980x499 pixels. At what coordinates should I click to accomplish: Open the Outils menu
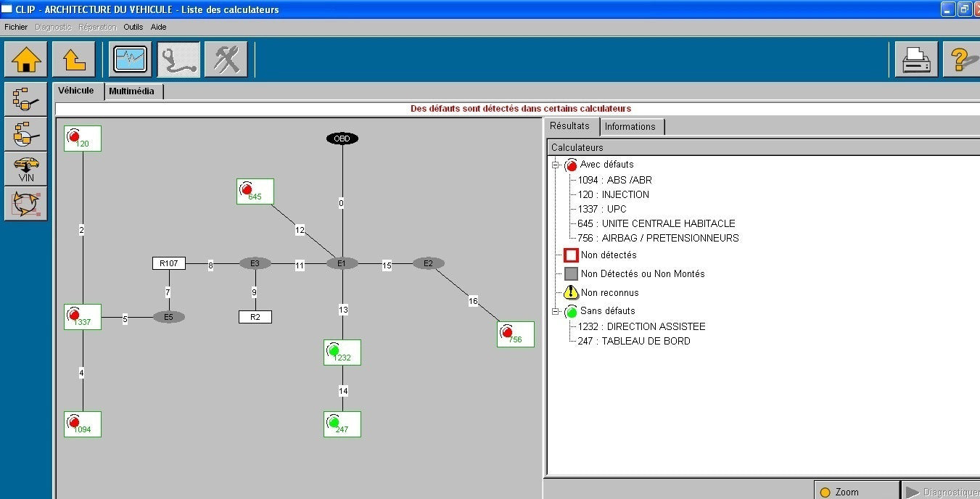click(133, 27)
